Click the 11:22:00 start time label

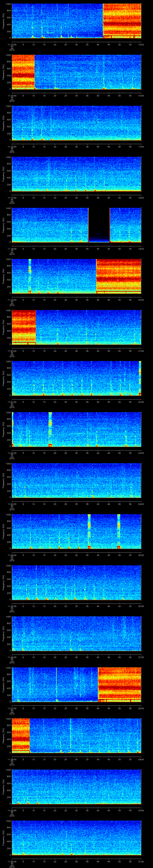(x=12, y=453)
